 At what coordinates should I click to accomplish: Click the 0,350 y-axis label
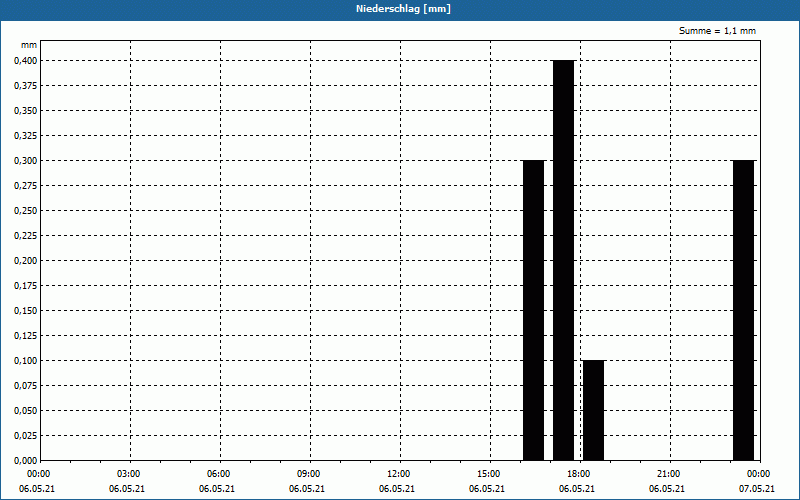point(26,111)
